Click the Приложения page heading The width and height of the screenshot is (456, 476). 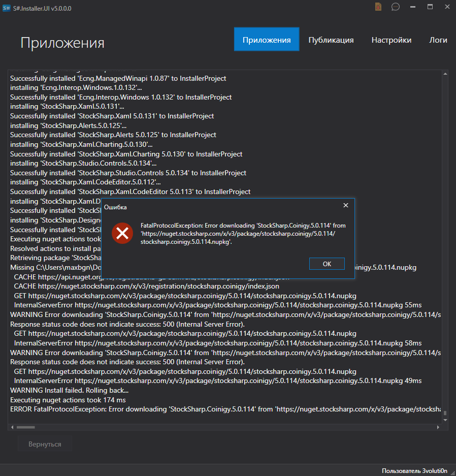click(x=62, y=43)
